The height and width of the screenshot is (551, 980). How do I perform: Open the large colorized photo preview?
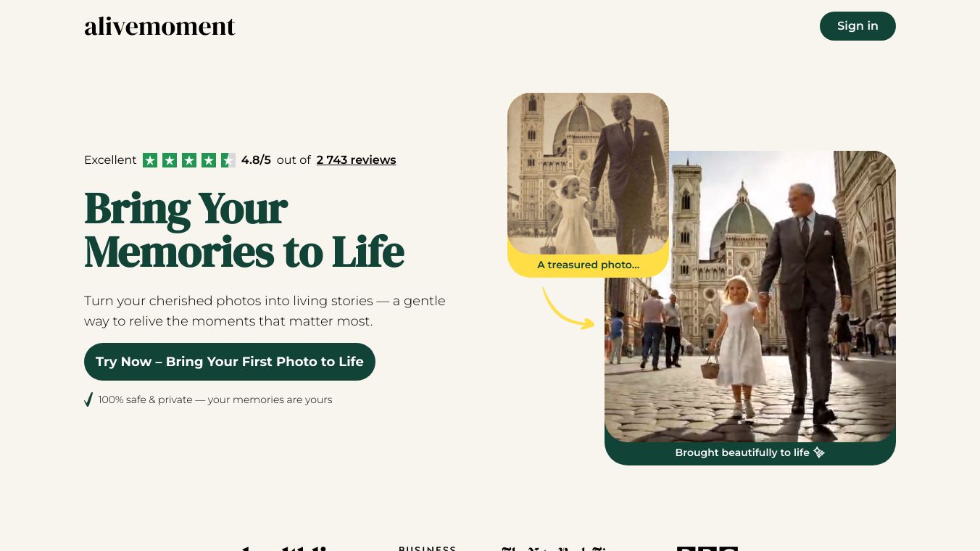[750, 297]
